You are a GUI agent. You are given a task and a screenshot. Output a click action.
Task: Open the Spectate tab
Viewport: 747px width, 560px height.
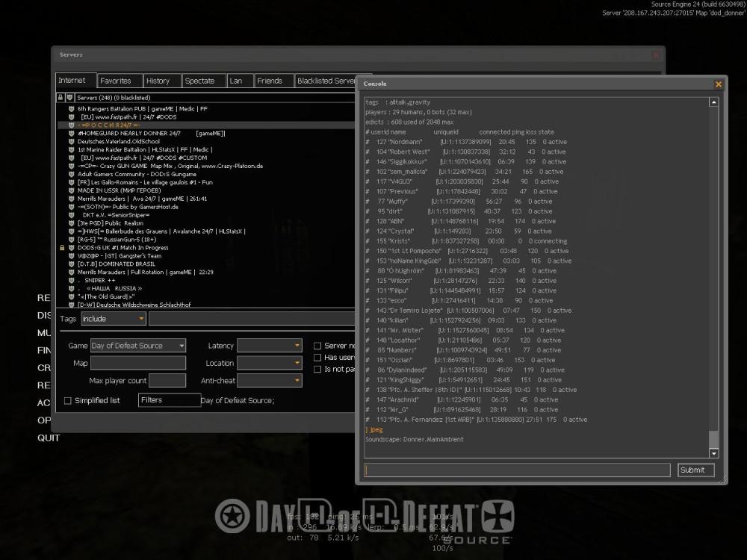(204, 81)
